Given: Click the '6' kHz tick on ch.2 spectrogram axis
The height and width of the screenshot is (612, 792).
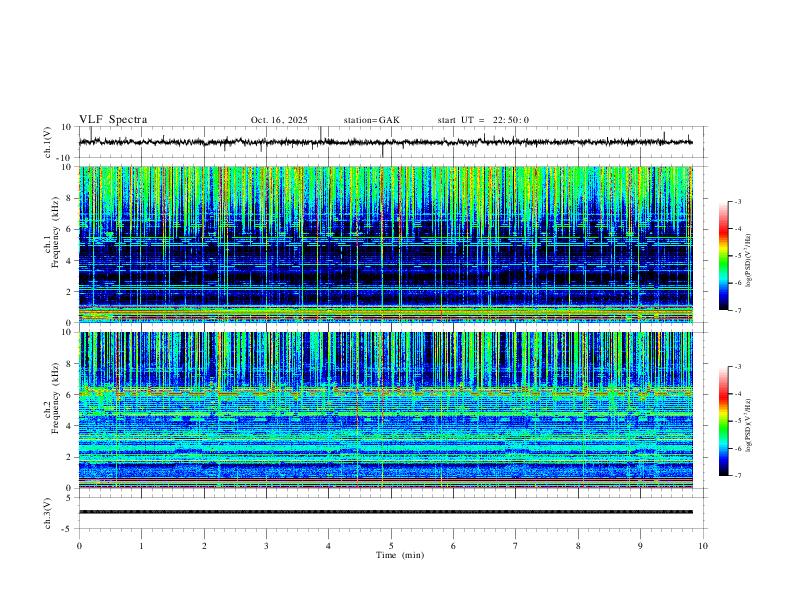Looking at the screenshot, I should tap(69, 395).
